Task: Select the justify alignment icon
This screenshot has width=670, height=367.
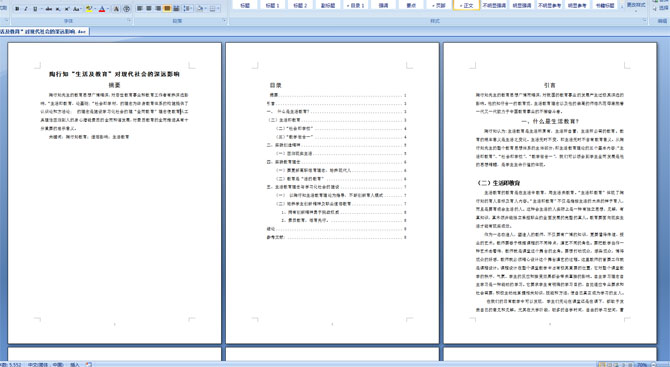Action: point(167,9)
